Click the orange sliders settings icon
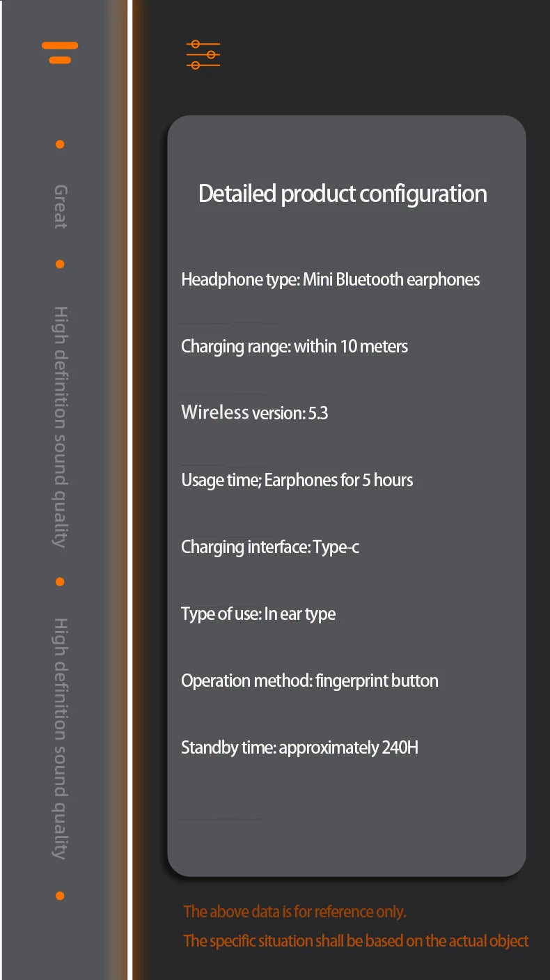This screenshot has height=980, width=550. pos(203,54)
